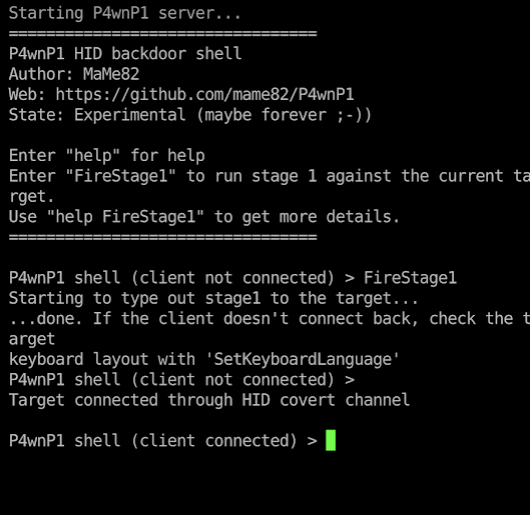530x515 pixels.
Task: Click the wrapped 'rget.' line
Action: (31, 197)
